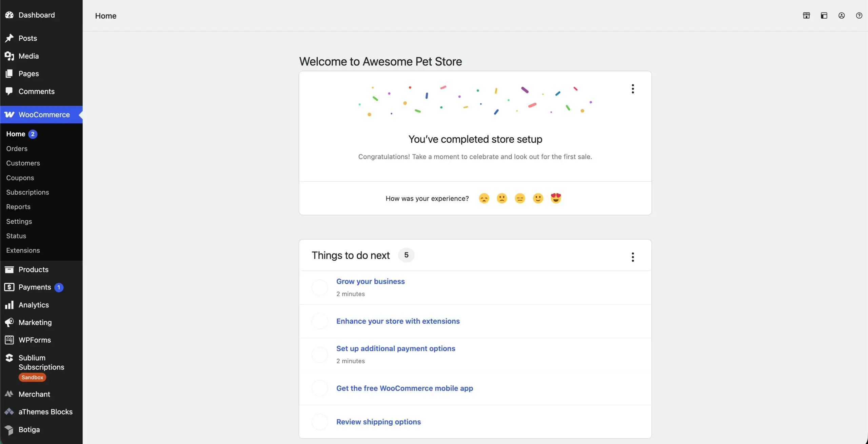This screenshot has width=868, height=444.
Task: Click the Products archive box icon
Action: [9, 269]
